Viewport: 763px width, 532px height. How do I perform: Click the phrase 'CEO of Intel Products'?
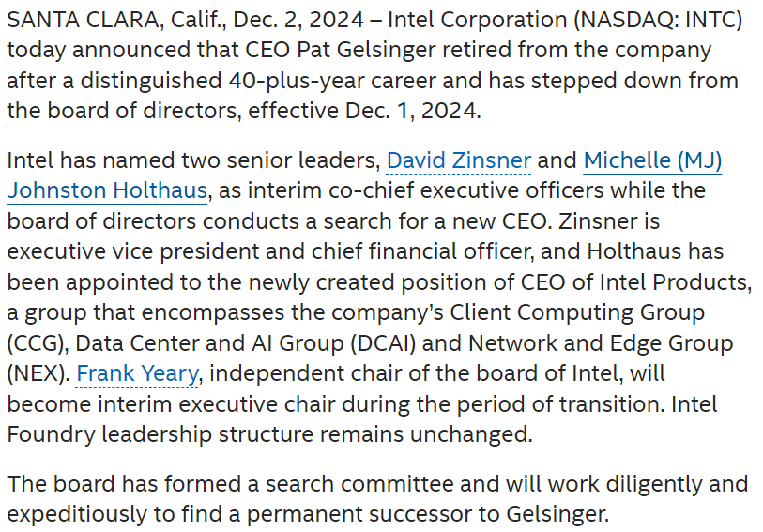633,282
